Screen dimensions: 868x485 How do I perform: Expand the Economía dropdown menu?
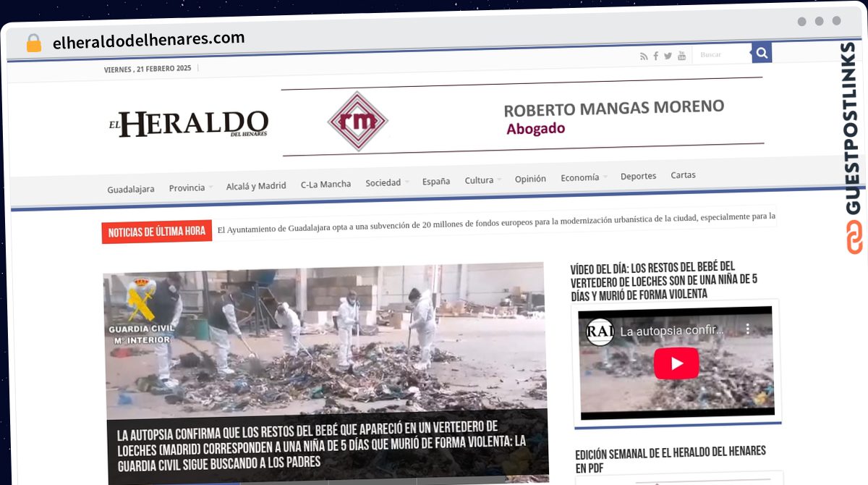point(584,178)
